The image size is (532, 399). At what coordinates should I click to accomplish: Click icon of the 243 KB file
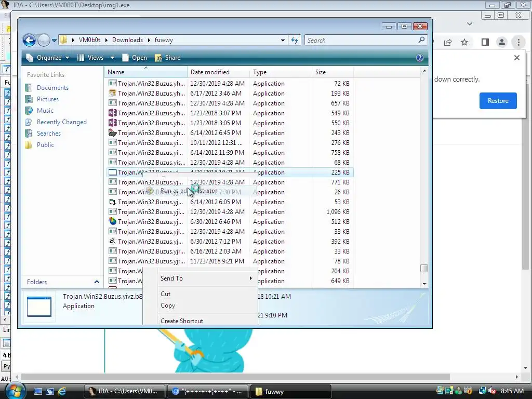(x=112, y=132)
